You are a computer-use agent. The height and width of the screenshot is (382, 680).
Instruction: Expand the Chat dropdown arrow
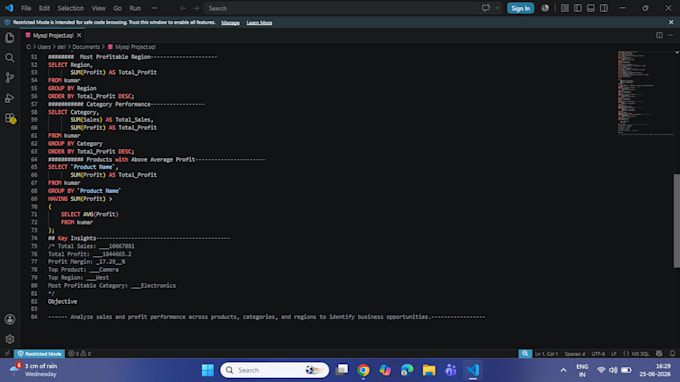click(497, 8)
